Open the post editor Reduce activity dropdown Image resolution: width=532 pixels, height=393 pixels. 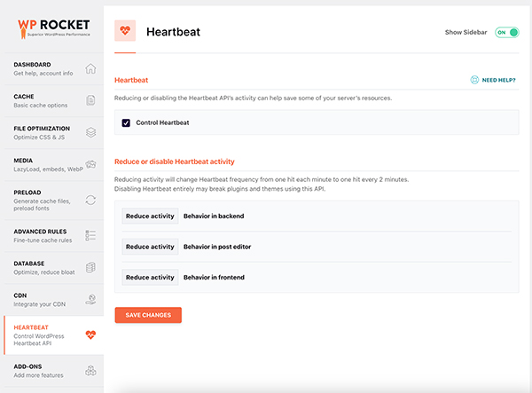[x=150, y=247]
